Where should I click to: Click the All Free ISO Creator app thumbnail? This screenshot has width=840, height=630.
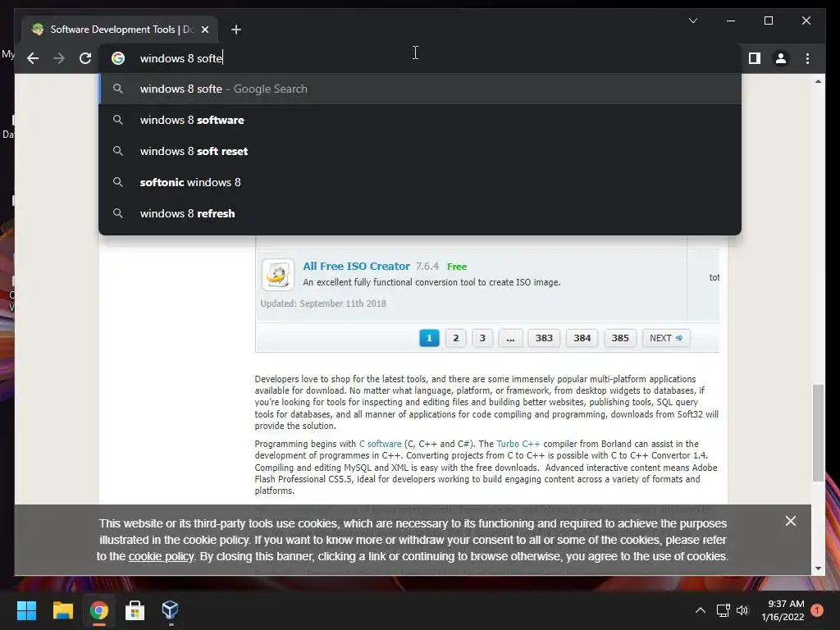point(278,274)
